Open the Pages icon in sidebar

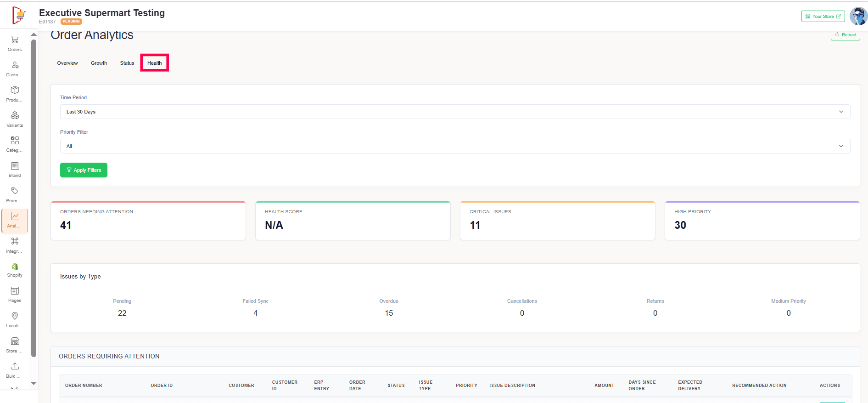point(15,291)
